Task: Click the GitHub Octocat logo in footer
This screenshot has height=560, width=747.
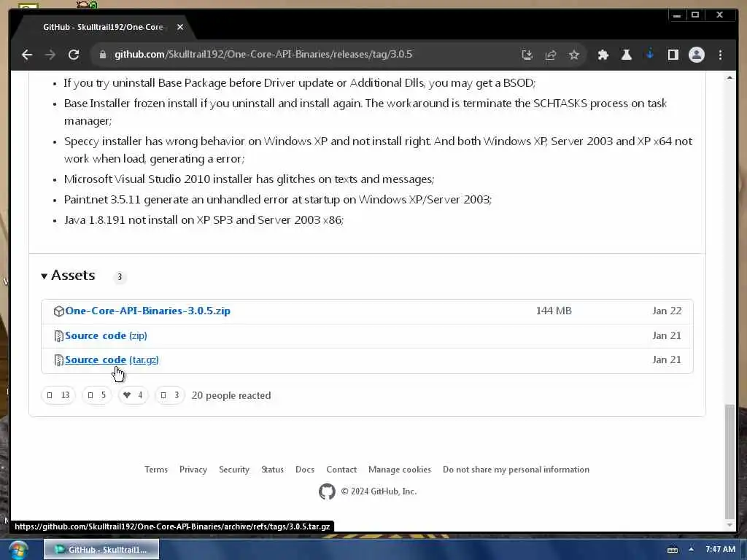Action: [327, 491]
